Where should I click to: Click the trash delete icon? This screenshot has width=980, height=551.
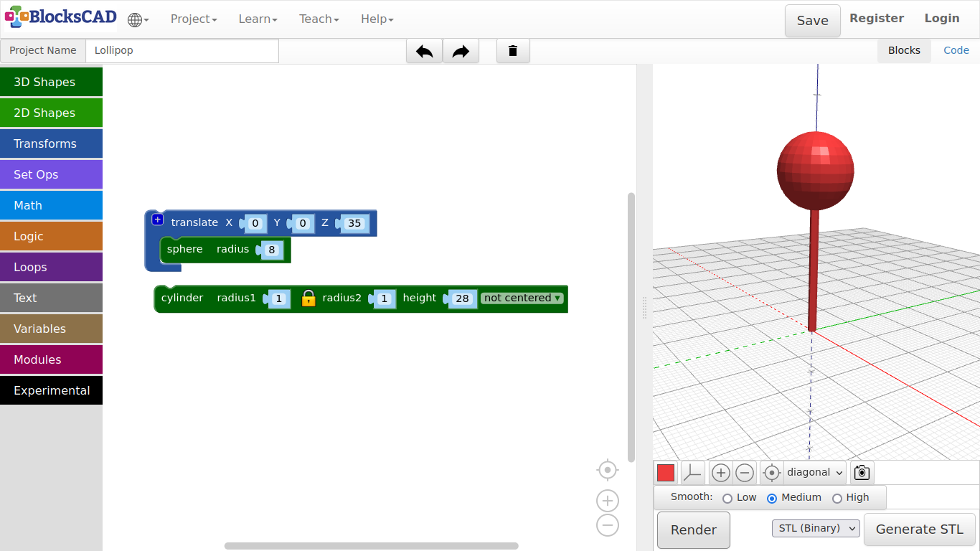[512, 51]
